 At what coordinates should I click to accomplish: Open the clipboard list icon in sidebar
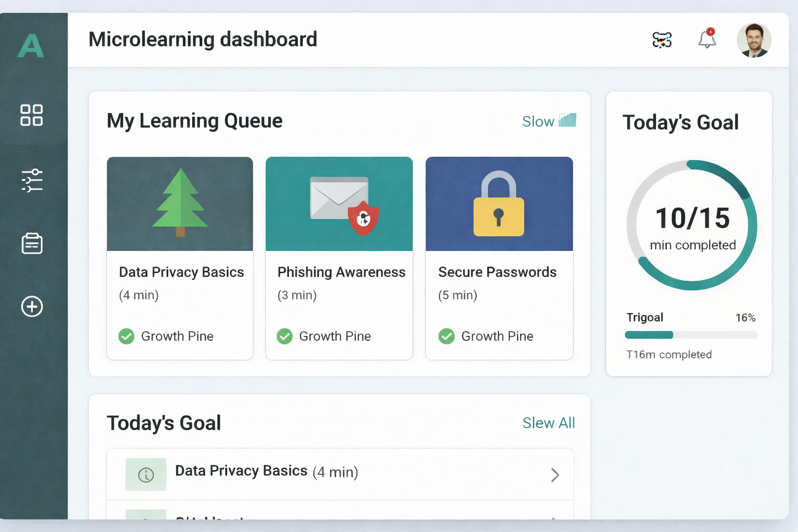(32, 243)
